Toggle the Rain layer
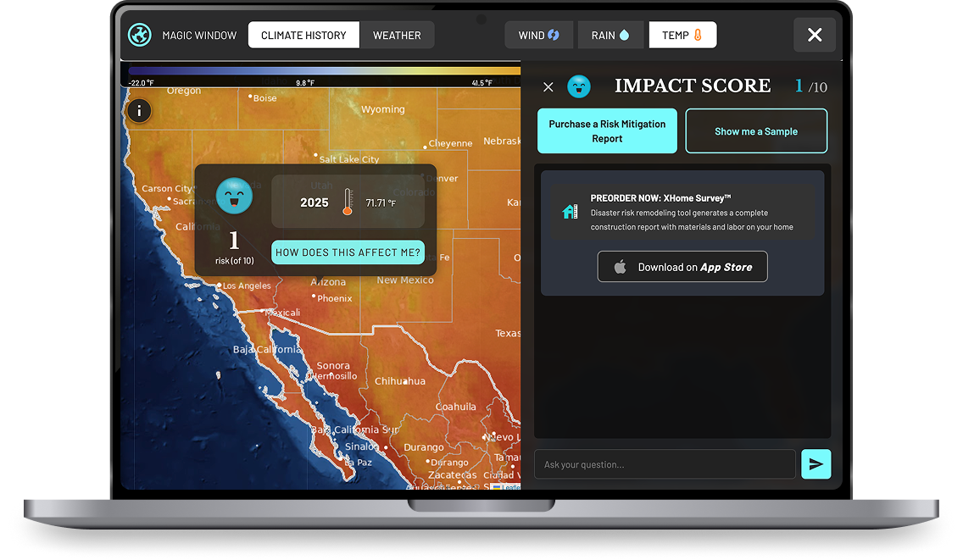The height and width of the screenshot is (560, 963). tap(610, 35)
